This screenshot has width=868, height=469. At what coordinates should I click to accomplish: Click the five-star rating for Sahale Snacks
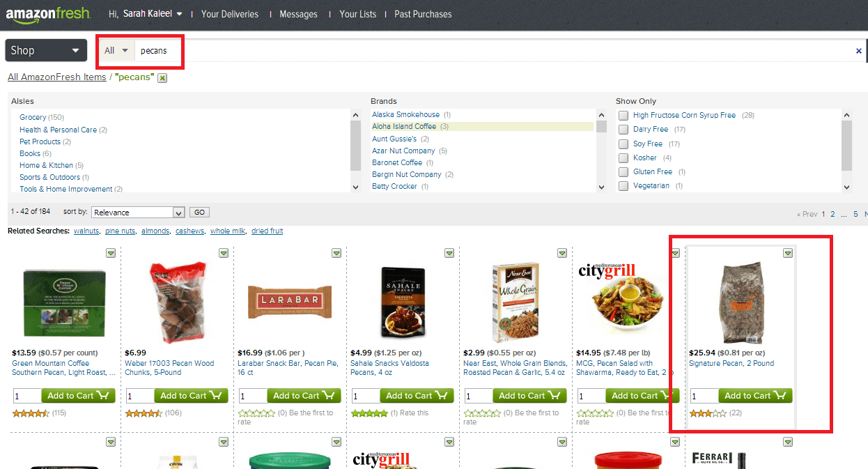(x=369, y=413)
